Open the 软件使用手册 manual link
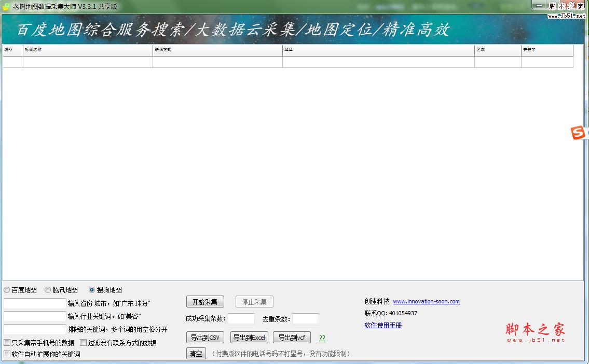This screenshot has height=364, width=589. pyautogui.click(x=383, y=325)
